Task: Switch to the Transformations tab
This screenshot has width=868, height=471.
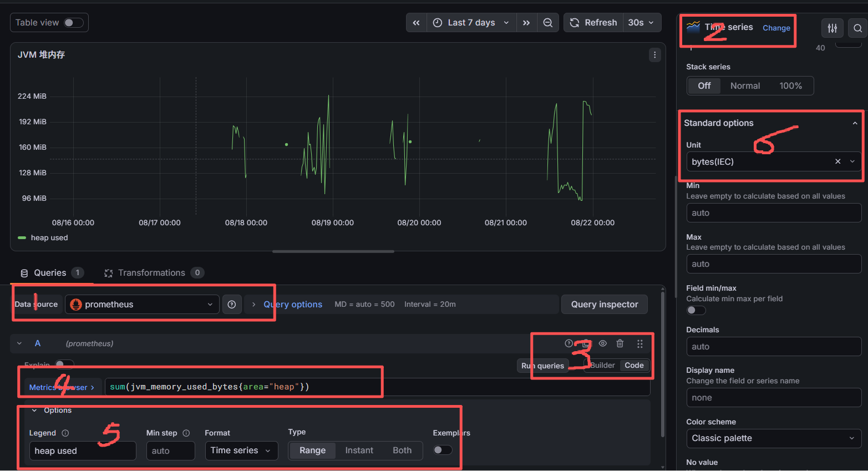Action: (x=154, y=273)
